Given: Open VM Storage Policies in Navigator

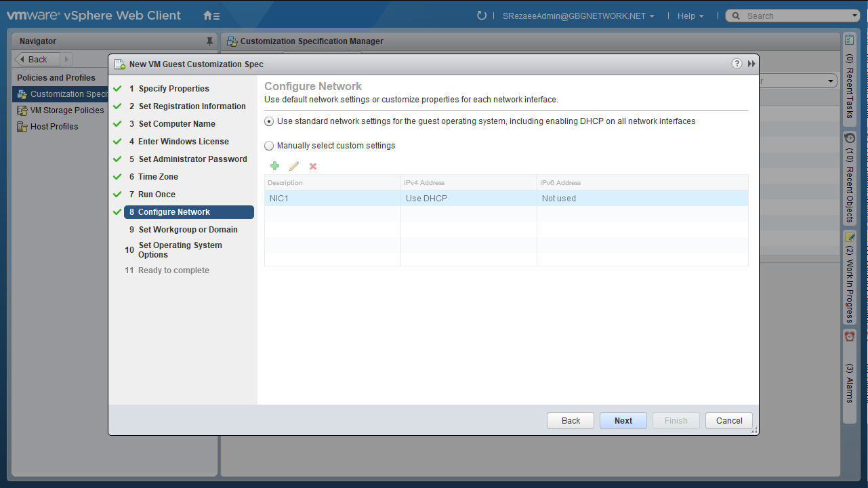Looking at the screenshot, I should tap(67, 110).
